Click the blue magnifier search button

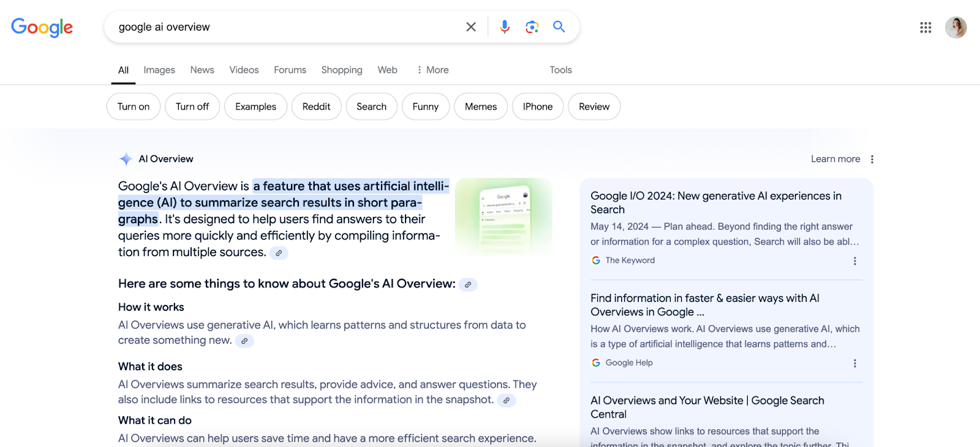point(559,27)
